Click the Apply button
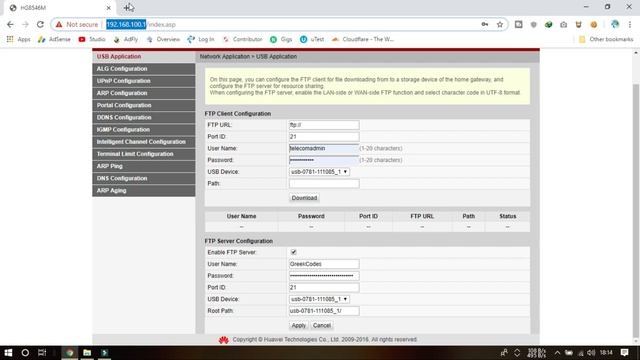 [298, 325]
